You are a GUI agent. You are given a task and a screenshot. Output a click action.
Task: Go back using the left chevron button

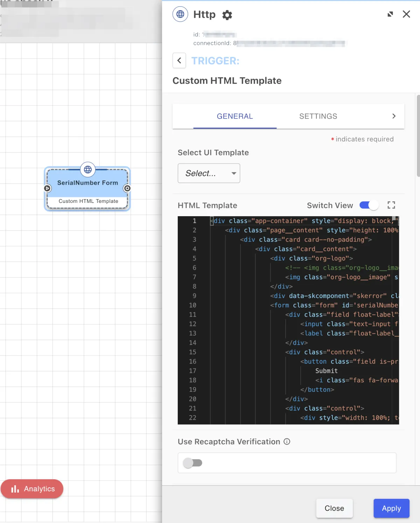tap(179, 61)
